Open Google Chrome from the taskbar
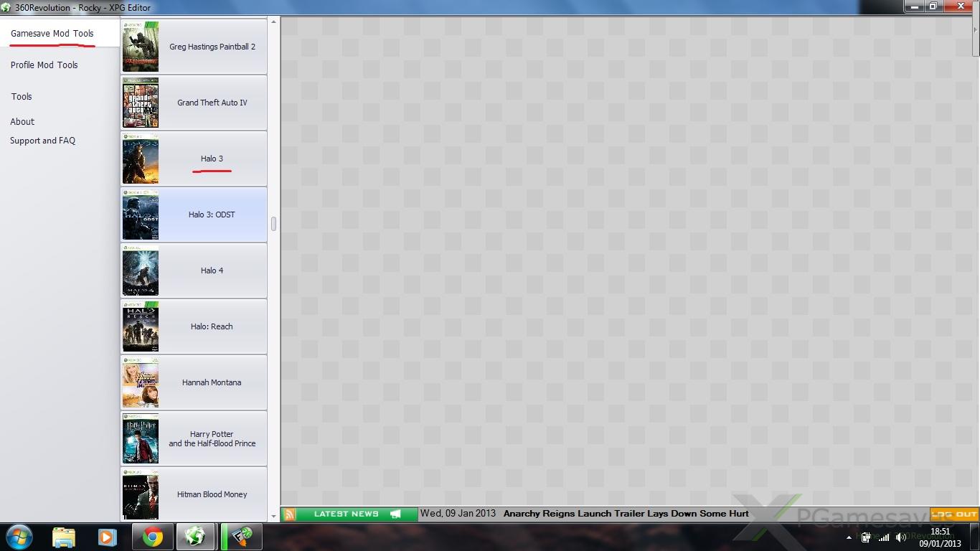 tap(152, 537)
